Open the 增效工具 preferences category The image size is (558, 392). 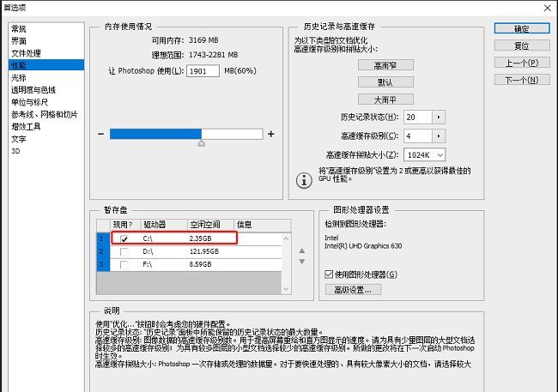[24, 126]
